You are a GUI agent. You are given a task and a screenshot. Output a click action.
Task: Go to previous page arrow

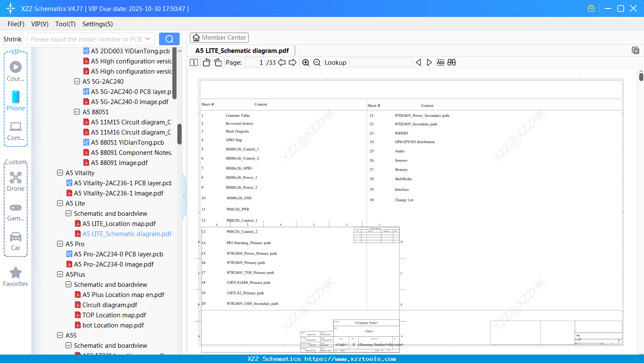[x=282, y=63]
